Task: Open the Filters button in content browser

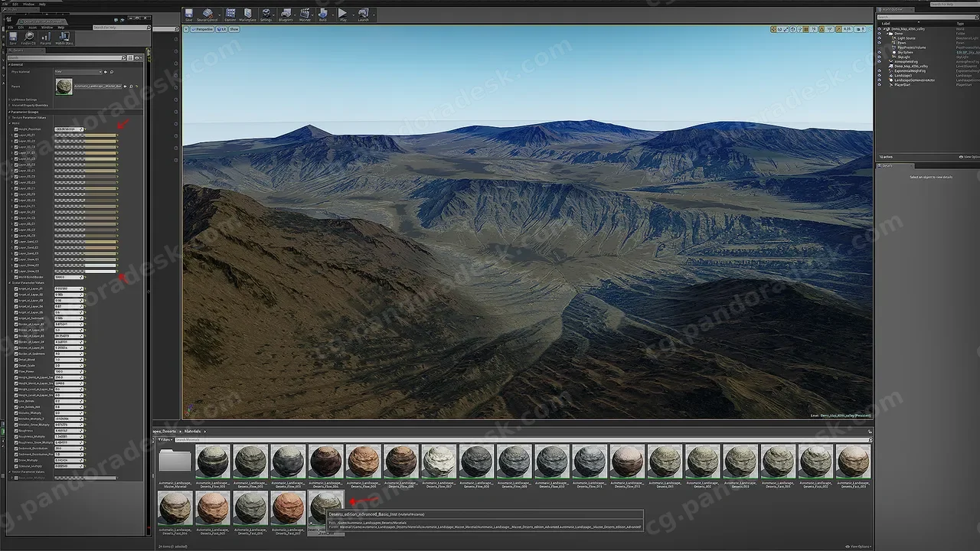Action: point(165,439)
